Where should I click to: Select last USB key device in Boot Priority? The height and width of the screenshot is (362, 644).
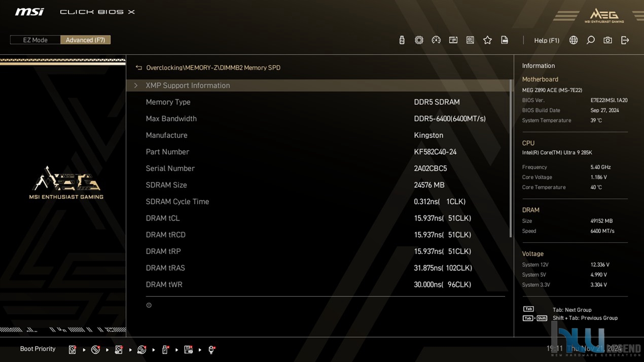(x=211, y=349)
